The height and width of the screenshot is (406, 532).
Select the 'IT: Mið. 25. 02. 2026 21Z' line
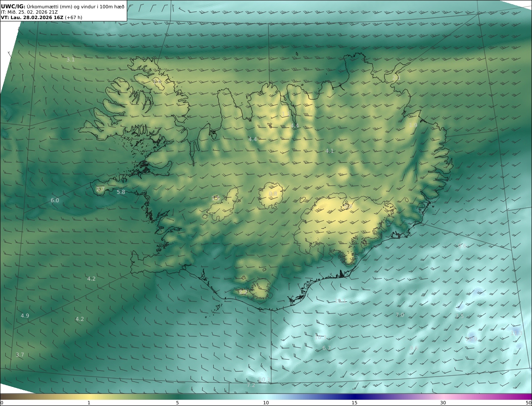[x=29, y=12]
